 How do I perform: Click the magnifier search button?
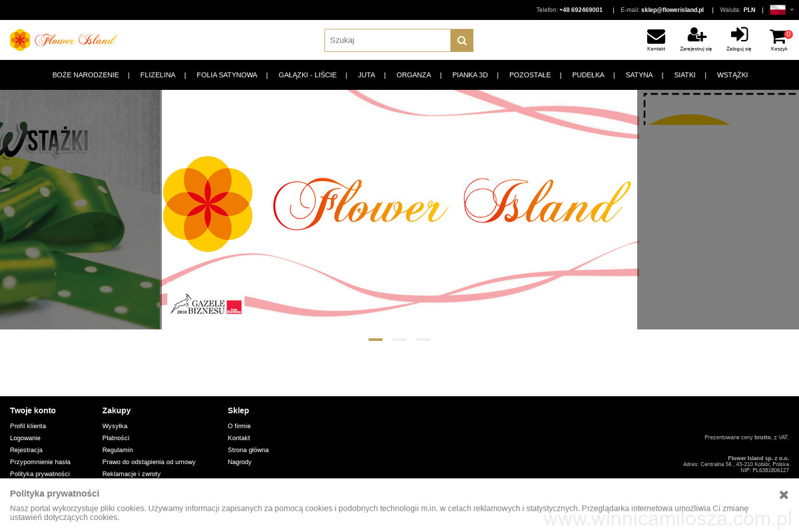(x=461, y=41)
